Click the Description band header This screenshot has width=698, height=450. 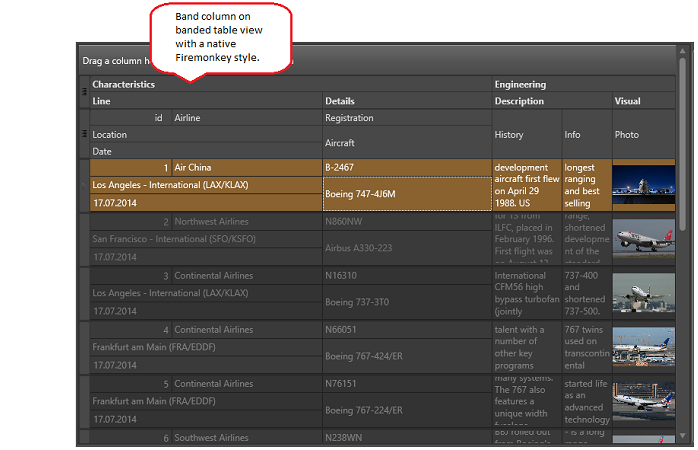coord(552,101)
